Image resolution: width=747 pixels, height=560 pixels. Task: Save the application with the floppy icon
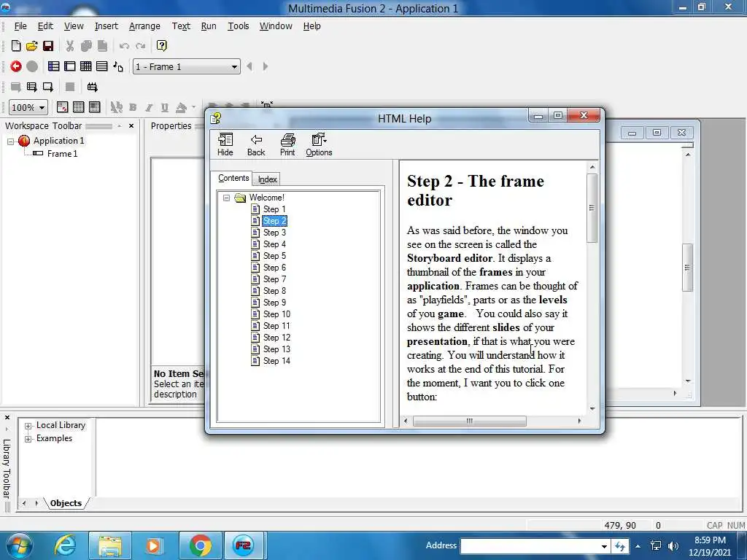click(48, 46)
